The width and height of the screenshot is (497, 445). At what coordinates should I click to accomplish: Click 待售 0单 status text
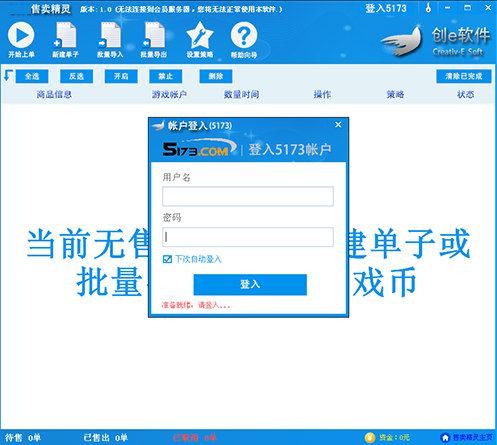pos(23,438)
